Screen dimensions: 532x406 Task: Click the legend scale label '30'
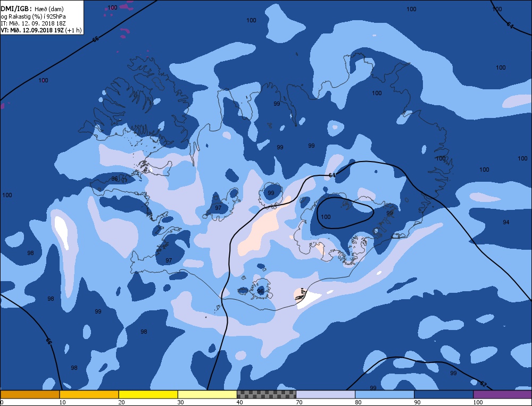click(x=180, y=402)
